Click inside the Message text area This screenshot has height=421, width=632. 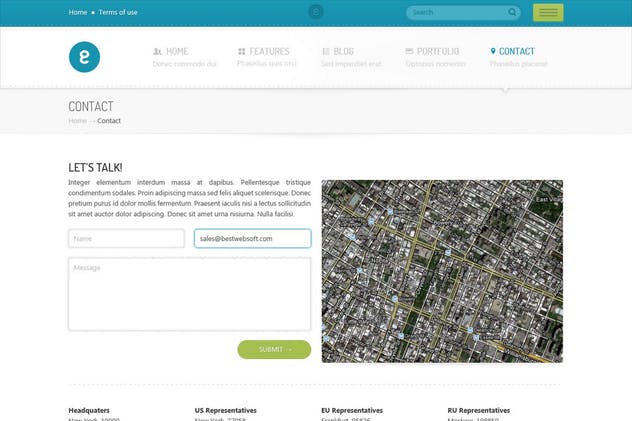coord(189,294)
